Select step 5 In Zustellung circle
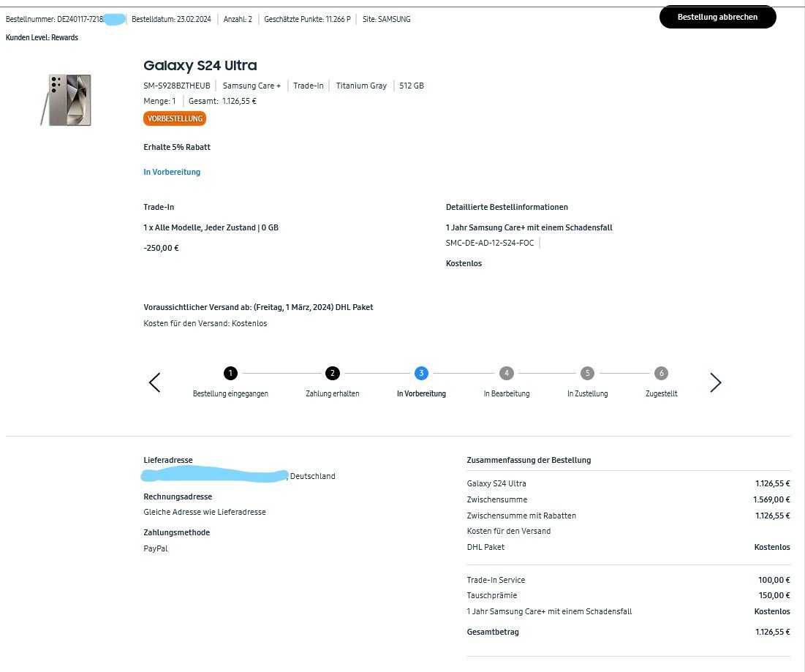Screen dimensions: 805x672 587,373
